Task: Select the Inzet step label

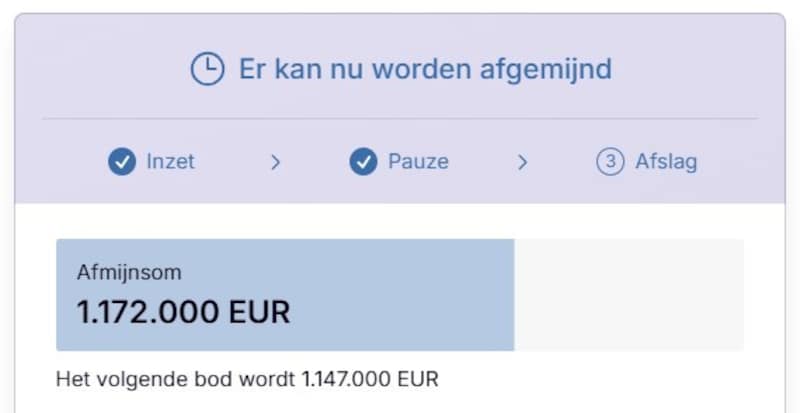Action: (171, 162)
